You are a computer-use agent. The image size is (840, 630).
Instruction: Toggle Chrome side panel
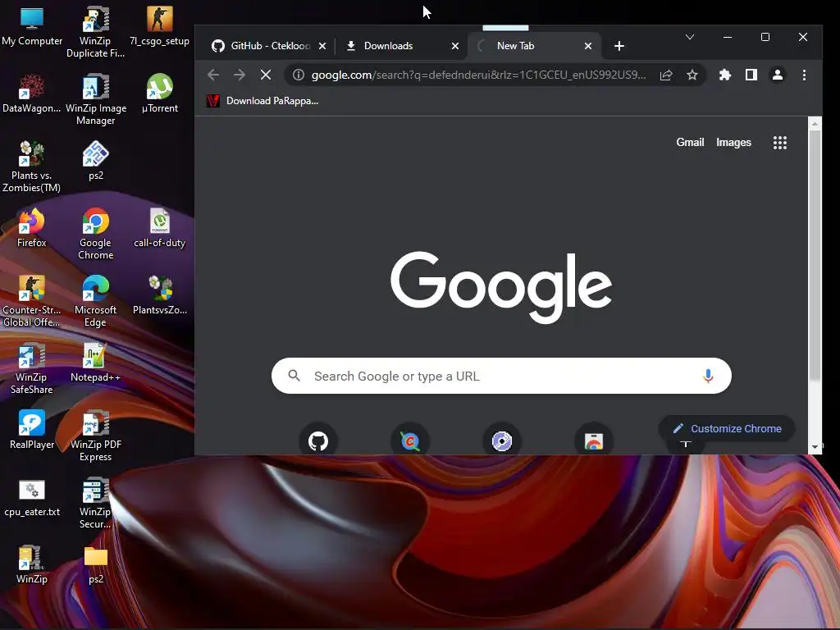(751, 75)
